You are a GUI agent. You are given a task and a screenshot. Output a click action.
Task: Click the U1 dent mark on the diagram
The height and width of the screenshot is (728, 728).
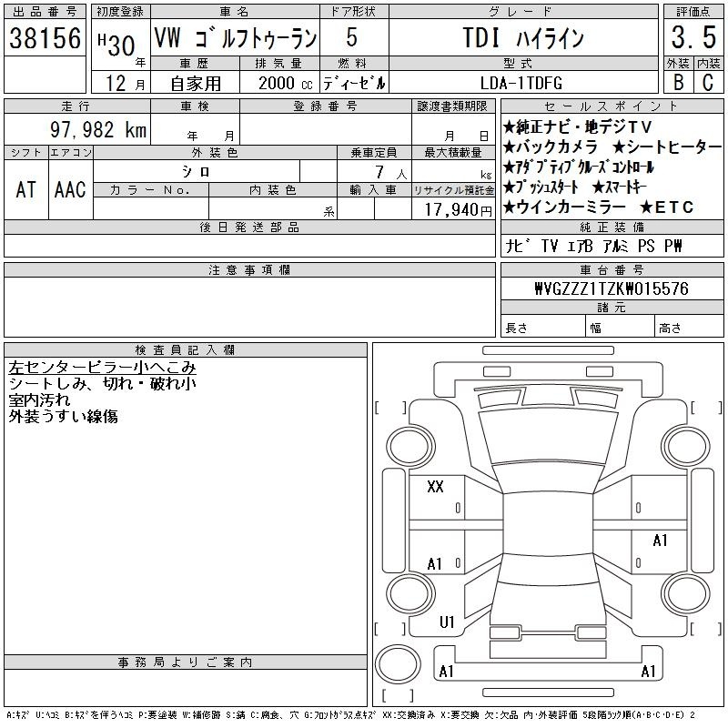tap(447, 622)
